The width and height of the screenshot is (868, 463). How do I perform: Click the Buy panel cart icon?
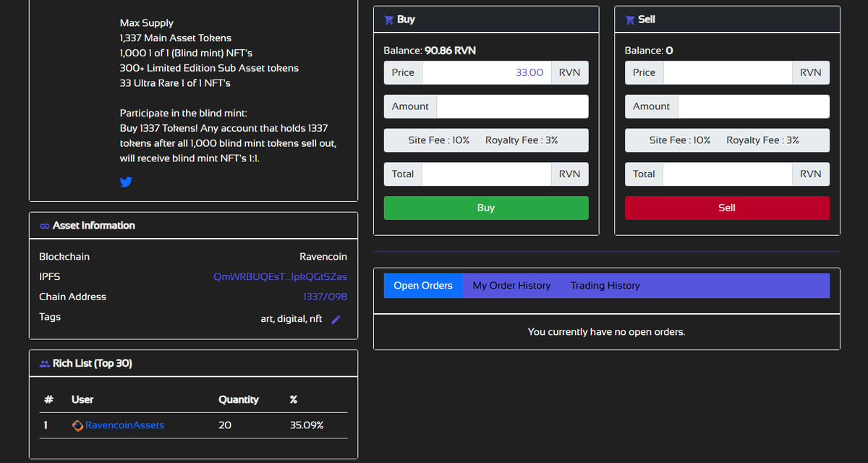coord(388,20)
